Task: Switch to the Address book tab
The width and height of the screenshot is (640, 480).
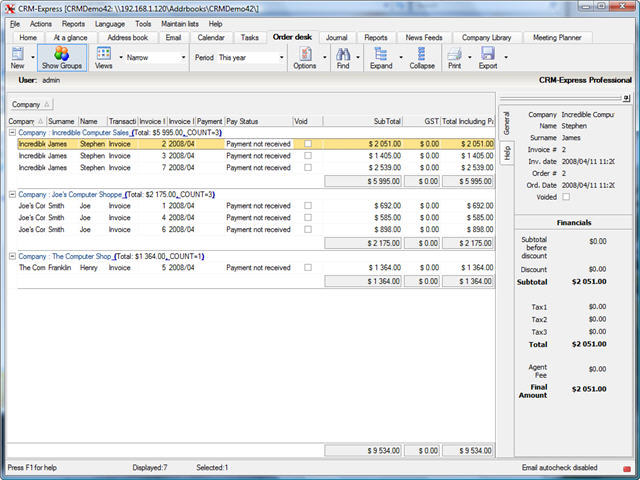Action: pyautogui.click(x=127, y=37)
